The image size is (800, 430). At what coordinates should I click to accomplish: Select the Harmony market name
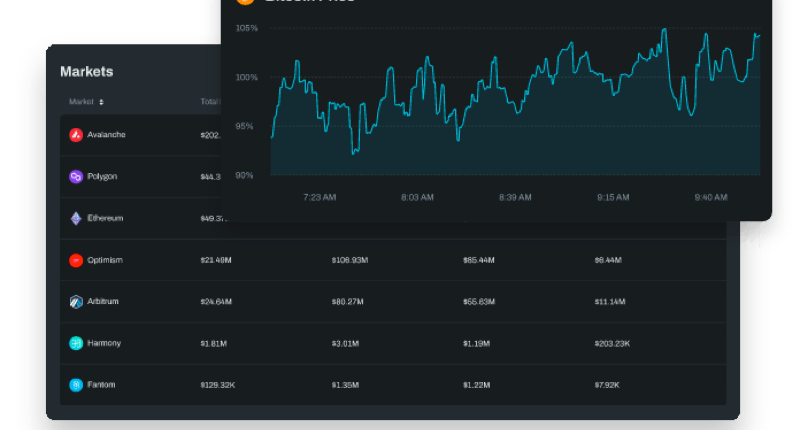coord(104,343)
